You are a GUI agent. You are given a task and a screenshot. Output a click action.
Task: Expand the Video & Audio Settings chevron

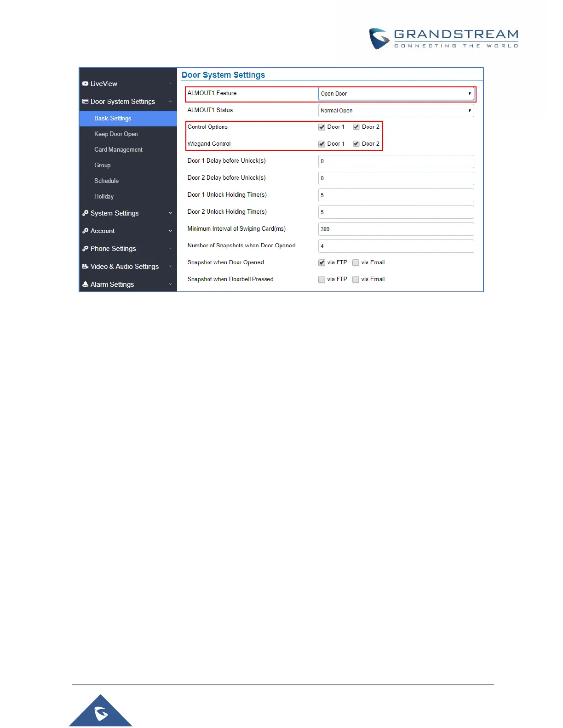click(170, 267)
